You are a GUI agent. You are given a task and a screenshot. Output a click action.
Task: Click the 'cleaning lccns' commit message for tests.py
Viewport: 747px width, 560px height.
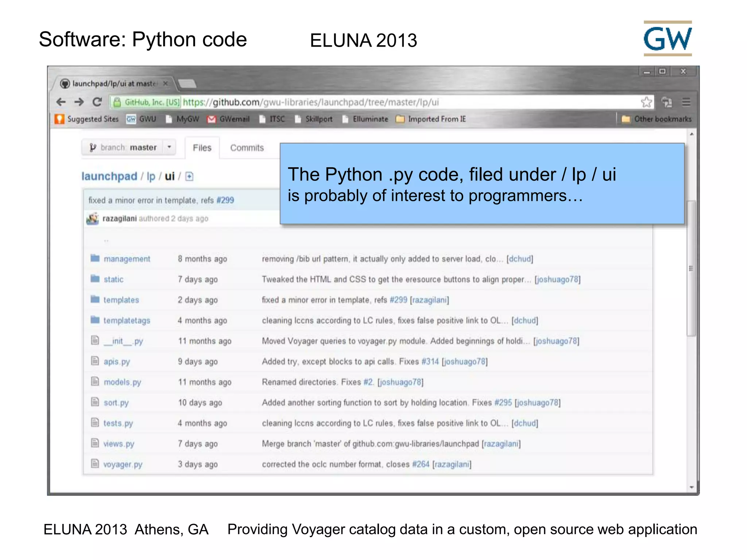[x=385, y=423]
